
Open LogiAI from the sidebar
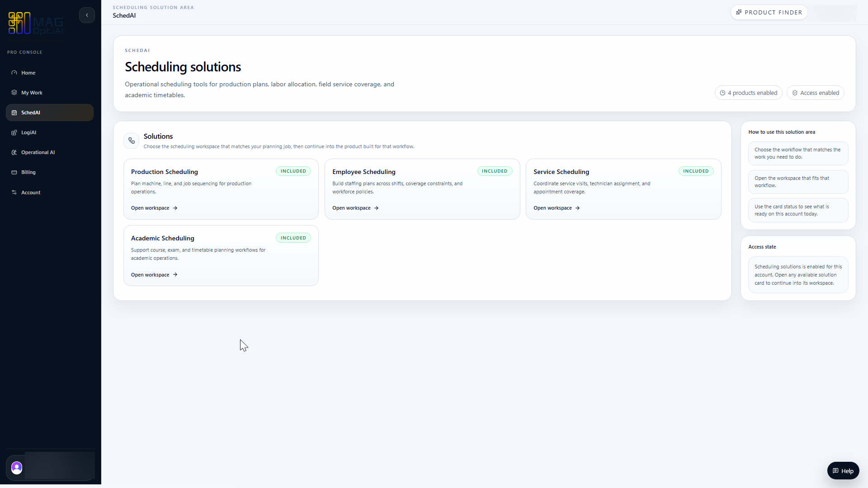tap(50, 132)
